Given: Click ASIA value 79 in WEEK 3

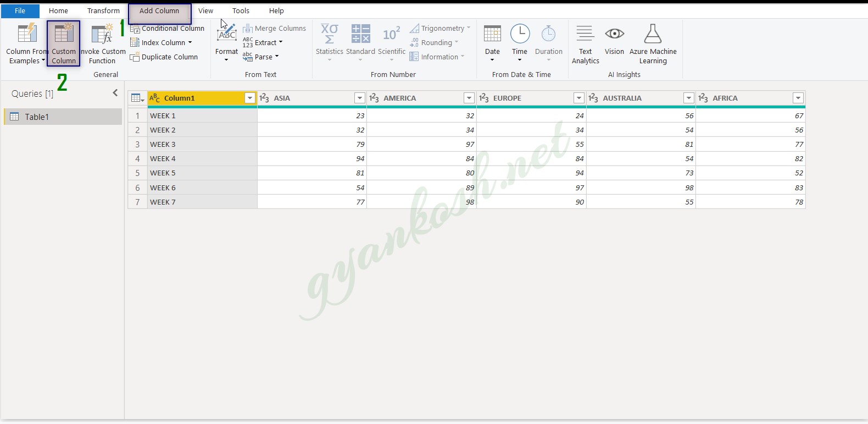Looking at the screenshot, I should pos(312,145).
